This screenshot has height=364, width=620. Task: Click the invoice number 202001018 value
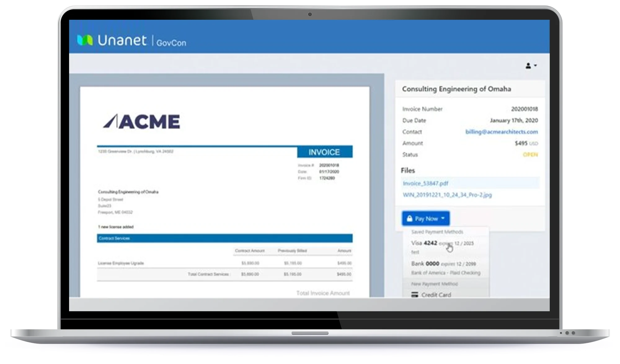(x=524, y=109)
